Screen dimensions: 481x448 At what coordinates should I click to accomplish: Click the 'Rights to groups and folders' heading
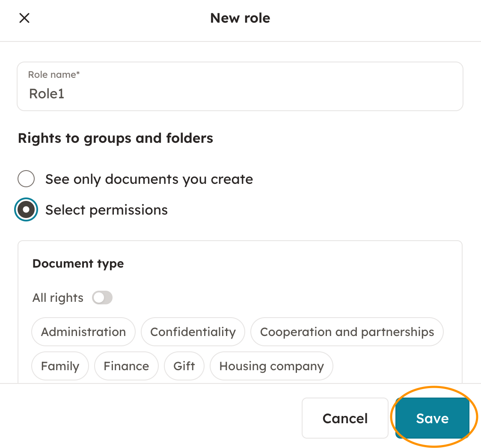pyautogui.click(x=116, y=138)
